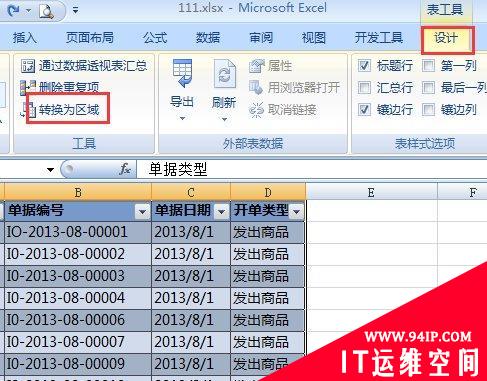Enable the 镶边列 checkbox
Screen dimensions: 487x381
point(428,109)
